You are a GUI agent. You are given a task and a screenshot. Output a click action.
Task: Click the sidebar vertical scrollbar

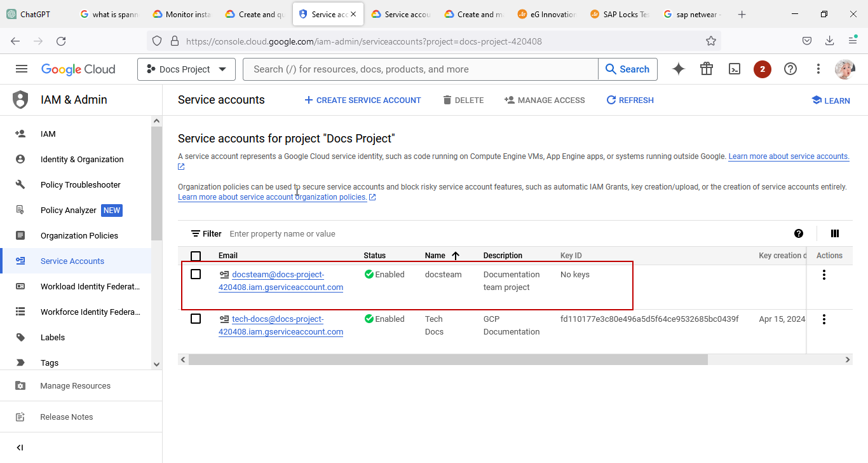coord(156,183)
